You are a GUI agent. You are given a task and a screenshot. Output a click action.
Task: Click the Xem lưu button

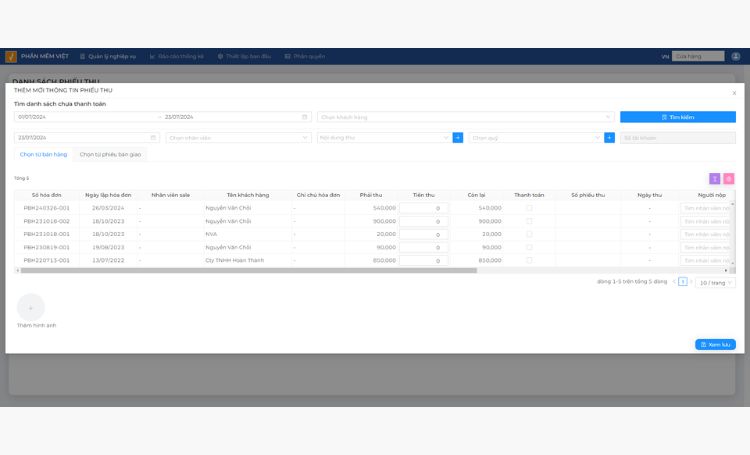coord(715,344)
